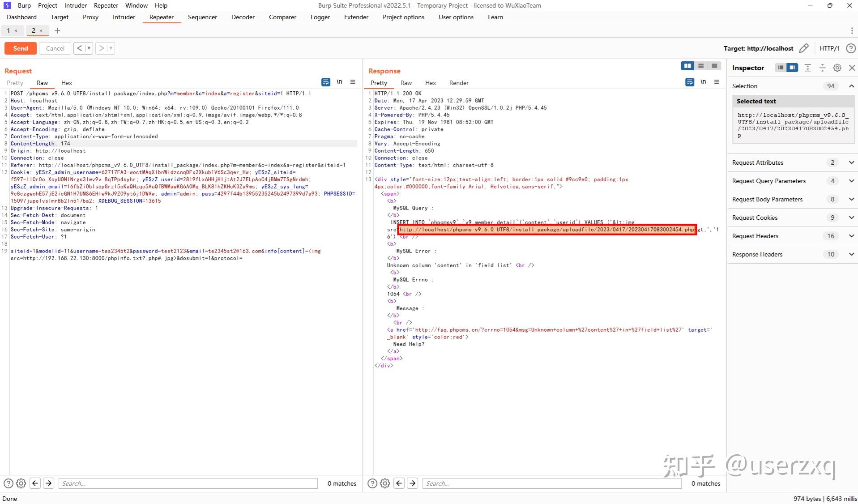Switch to the Hex tab in Response

pyautogui.click(x=430, y=83)
